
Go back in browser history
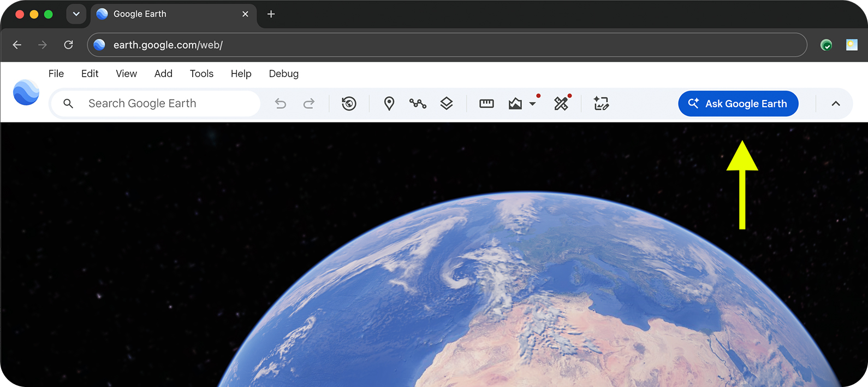point(17,45)
